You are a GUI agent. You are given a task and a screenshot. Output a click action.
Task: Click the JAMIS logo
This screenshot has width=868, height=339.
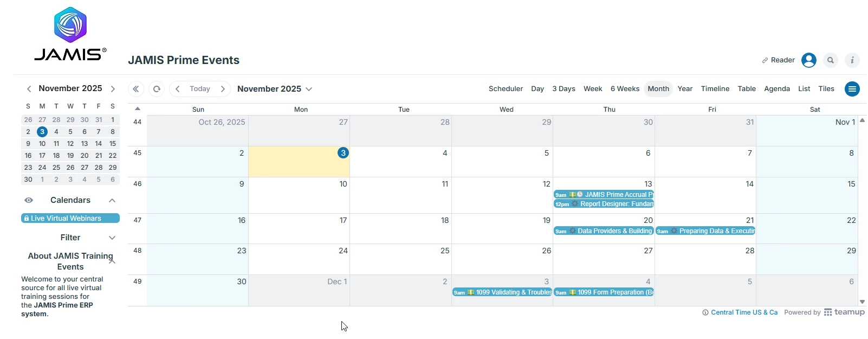click(x=70, y=34)
